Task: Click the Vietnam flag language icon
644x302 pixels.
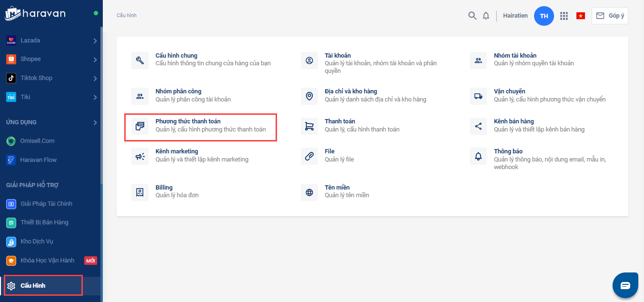Action: coord(580,16)
